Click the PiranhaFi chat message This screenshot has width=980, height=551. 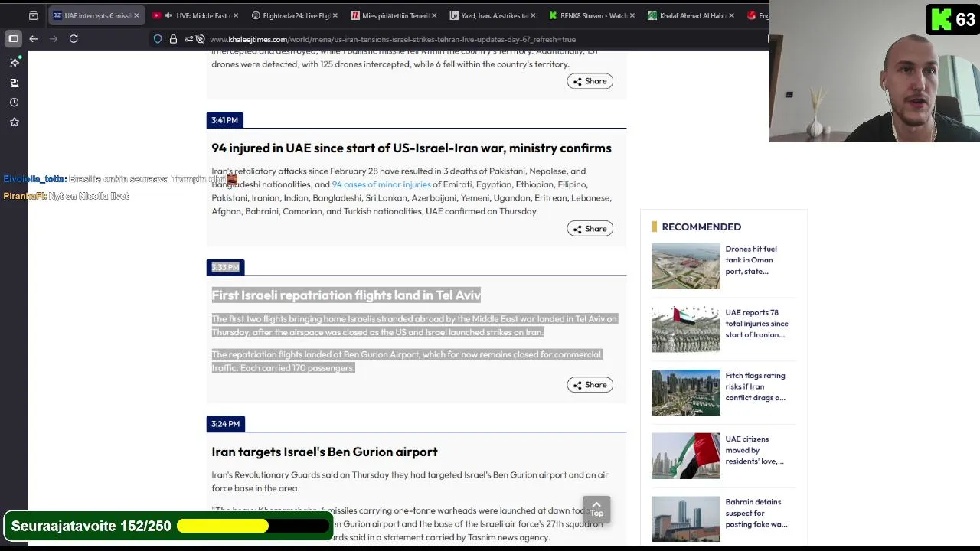point(66,197)
